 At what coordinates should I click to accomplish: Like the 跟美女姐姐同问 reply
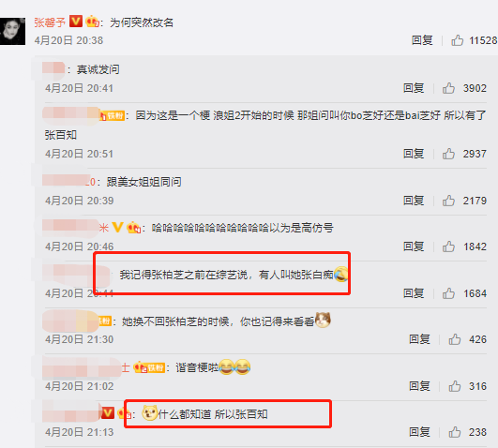(448, 201)
